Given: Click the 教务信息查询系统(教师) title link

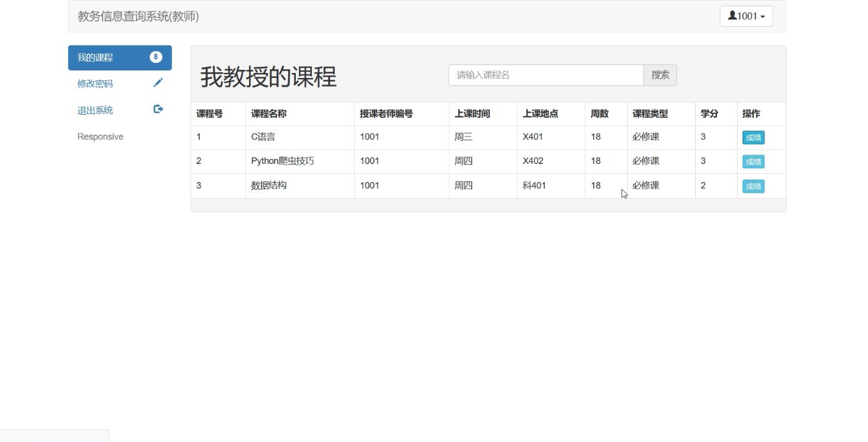Looking at the screenshot, I should (138, 16).
